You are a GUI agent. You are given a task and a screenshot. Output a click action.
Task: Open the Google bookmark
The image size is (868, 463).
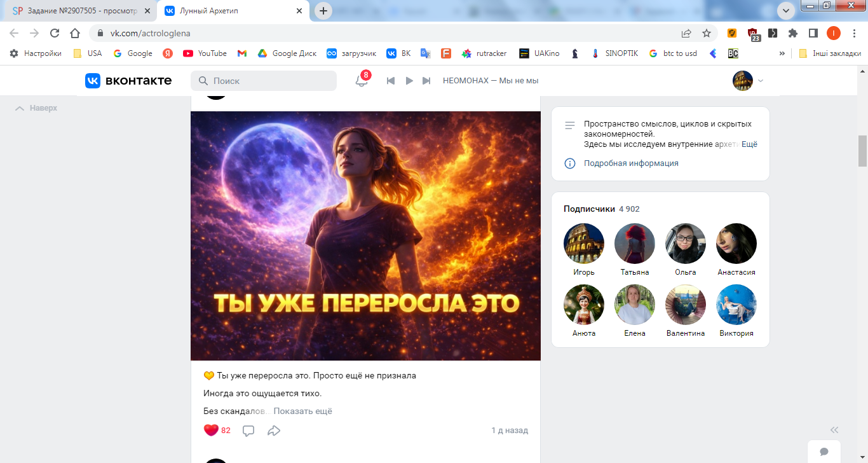point(133,53)
